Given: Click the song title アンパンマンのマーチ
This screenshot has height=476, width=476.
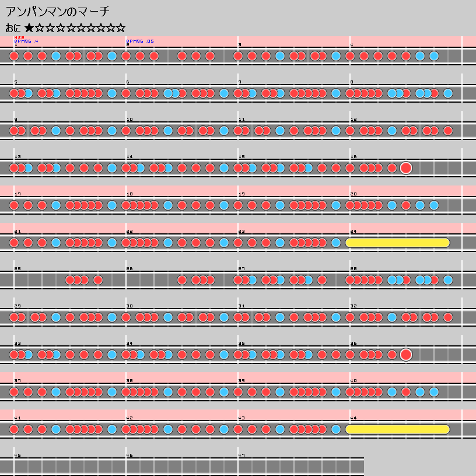Looking at the screenshot, I should (57, 11).
